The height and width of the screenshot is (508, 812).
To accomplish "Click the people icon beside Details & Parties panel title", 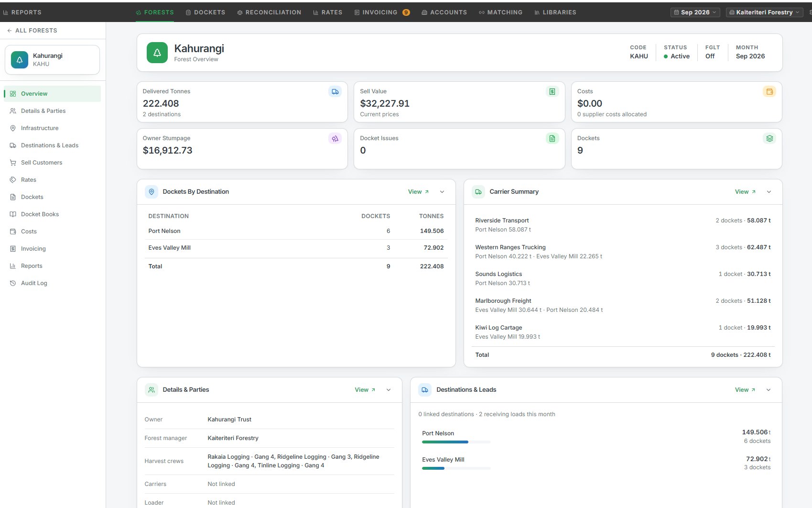I will click(x=152, y=390).
